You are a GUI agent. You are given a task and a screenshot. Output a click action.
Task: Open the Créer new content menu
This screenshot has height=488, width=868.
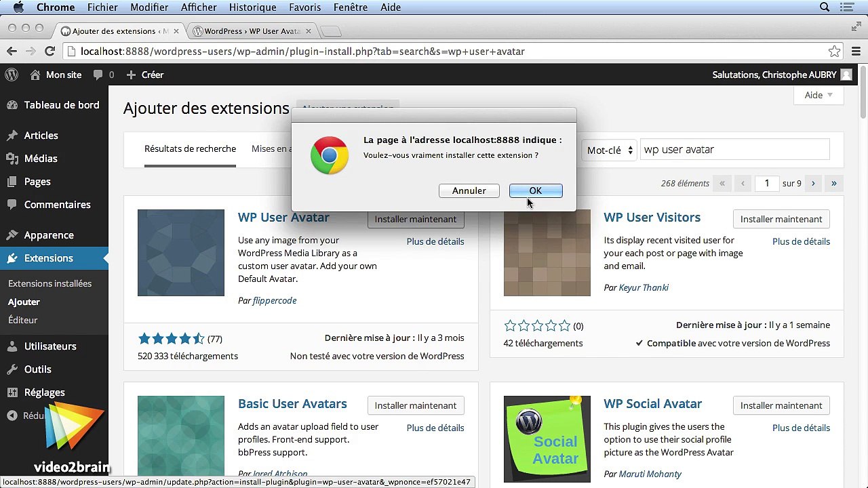tap(145, 75)
